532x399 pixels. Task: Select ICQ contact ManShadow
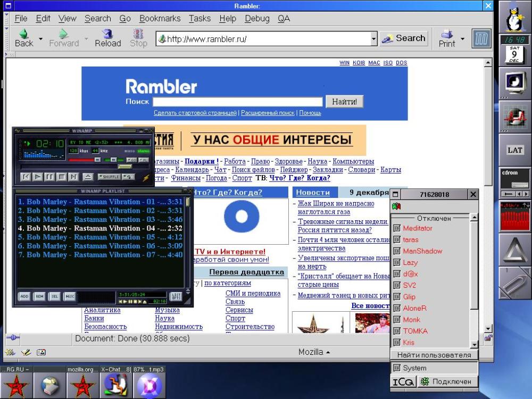422,251
